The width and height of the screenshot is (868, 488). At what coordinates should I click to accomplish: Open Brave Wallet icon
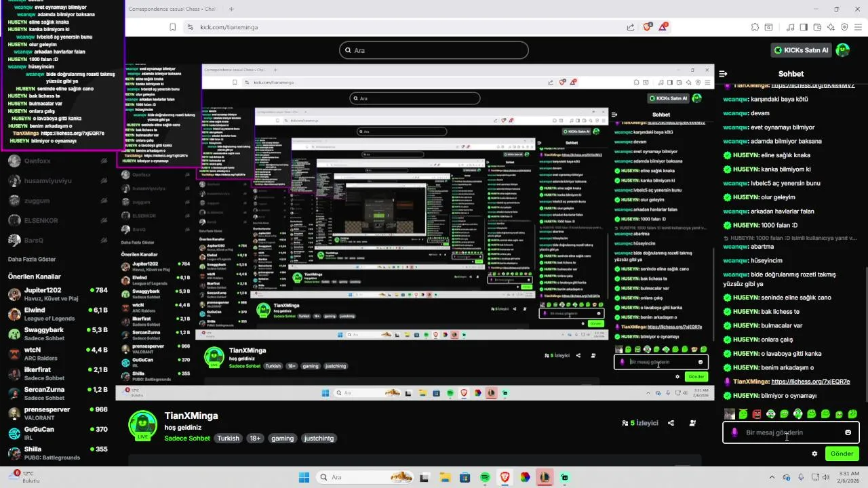point(817,27)
